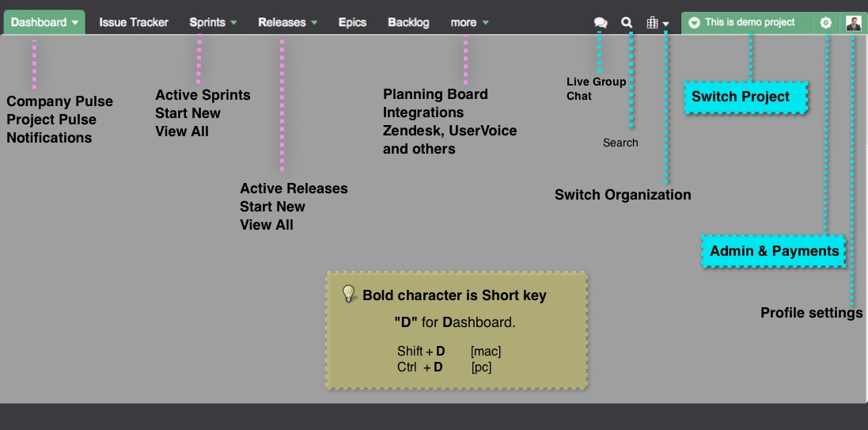The width and height of the screenshot is (868, 430).
Task: Expand the more menu arrow
Action: point(486,23)
